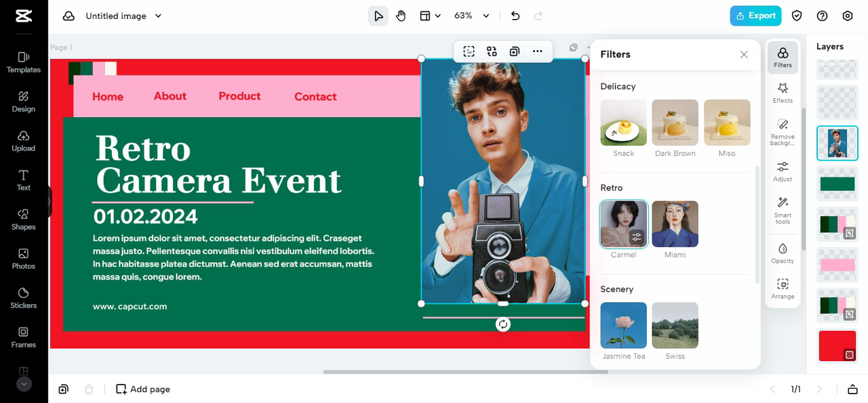Viewport: 868px width, 403px height.
Task: Open the Remove background tool
Action: tap(783, 132)
